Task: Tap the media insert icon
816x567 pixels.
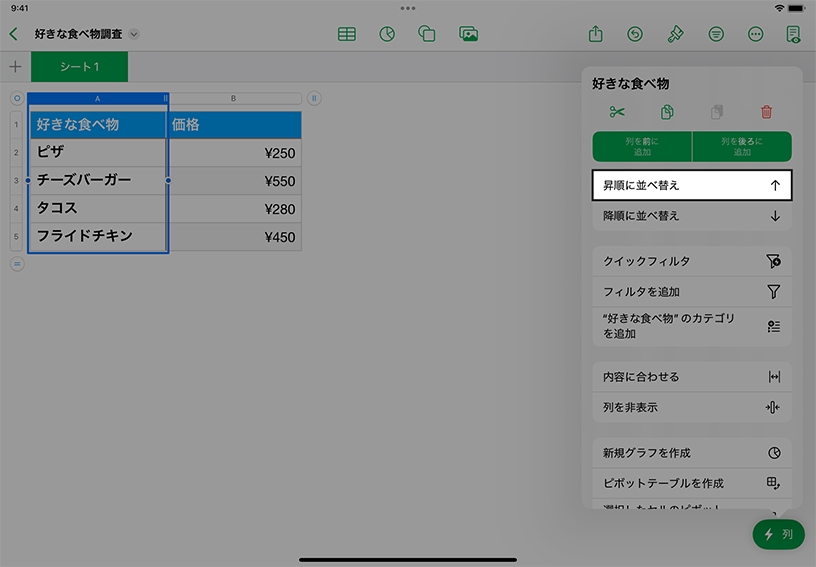Action: (468, 34)
